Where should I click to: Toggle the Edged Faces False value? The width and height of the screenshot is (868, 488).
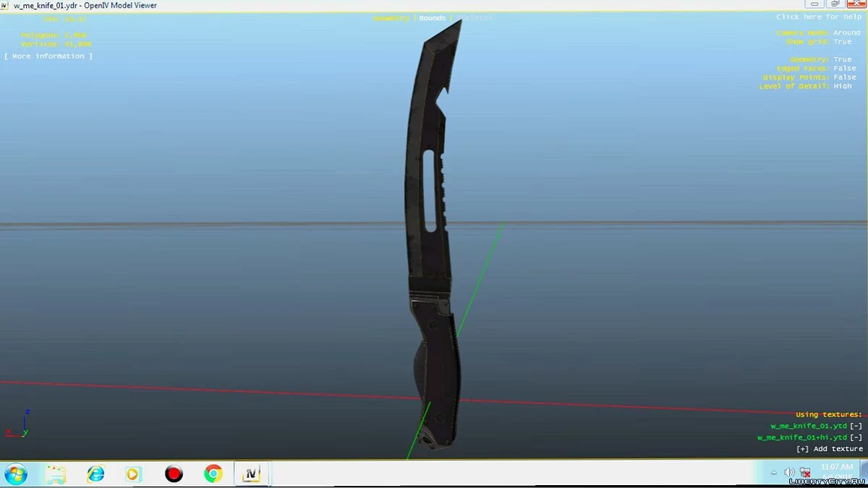coord(844,69)
